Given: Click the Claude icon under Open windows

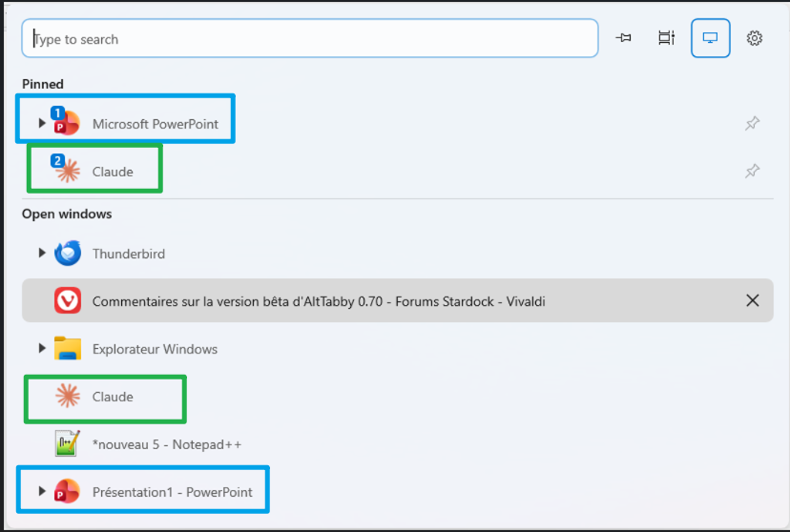Looking at the screenshot, I should point(68,396).
